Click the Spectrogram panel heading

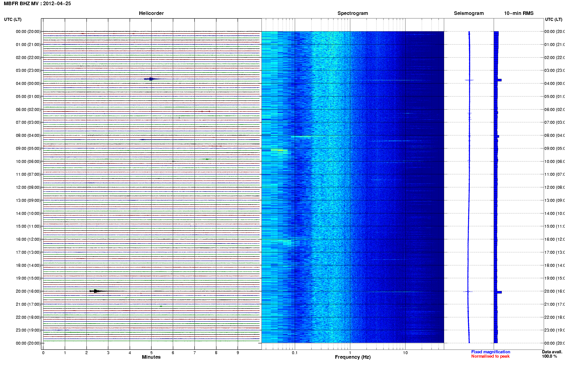(x=353, y=13)
